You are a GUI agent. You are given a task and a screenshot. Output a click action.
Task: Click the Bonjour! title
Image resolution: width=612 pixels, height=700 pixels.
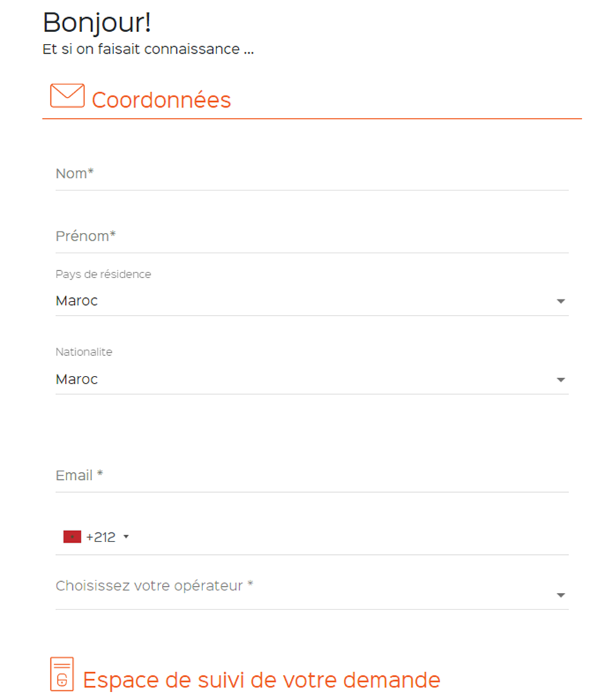[97, 23]
